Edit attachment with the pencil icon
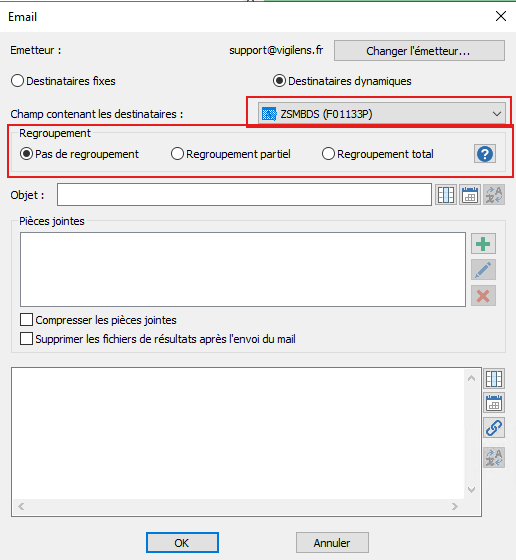 (483, 270)
